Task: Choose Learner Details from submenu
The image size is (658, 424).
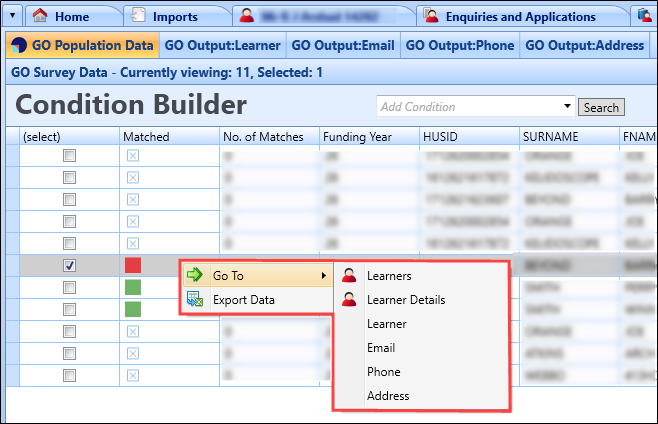Action: [x=422, y=300]
